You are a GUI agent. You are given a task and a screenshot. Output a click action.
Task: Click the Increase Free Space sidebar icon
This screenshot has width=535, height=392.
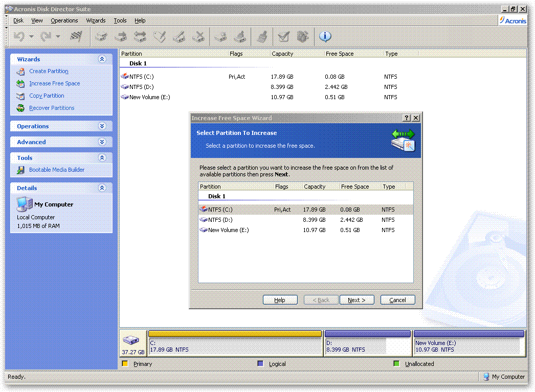click(20, 83)
